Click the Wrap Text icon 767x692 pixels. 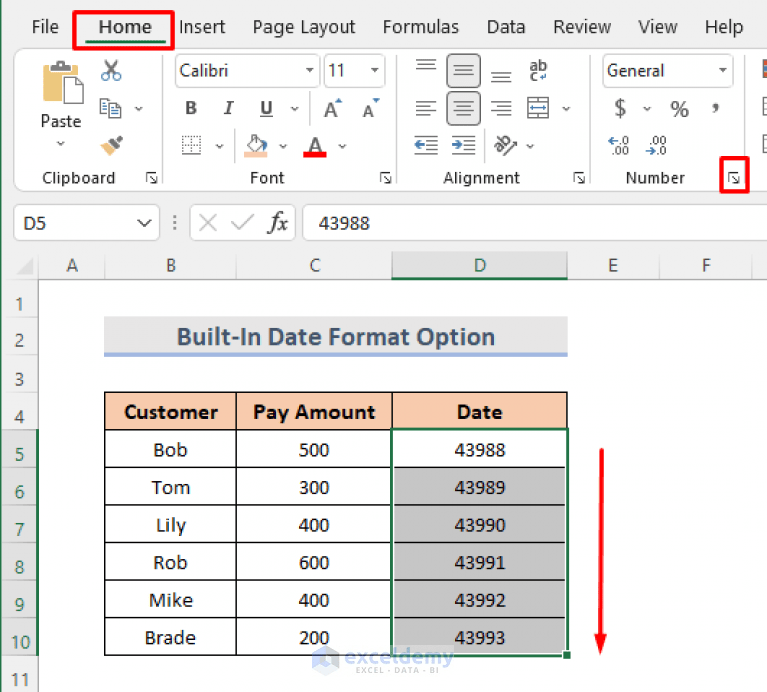(538, 70)
